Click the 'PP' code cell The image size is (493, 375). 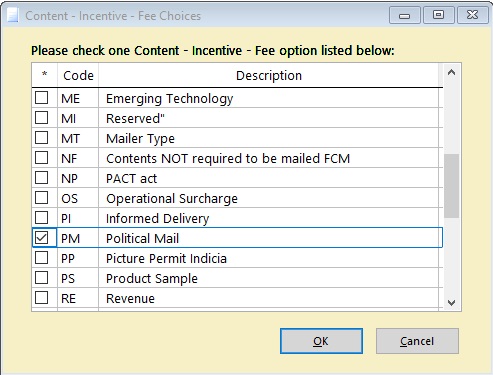78,258
